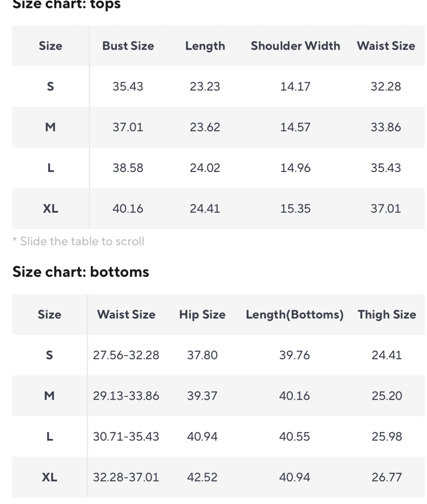The width and height of the screenshot is (427, 504).
Task: Select the S row in tops chart
Action: pyautogui.click(x=50, y=86)
